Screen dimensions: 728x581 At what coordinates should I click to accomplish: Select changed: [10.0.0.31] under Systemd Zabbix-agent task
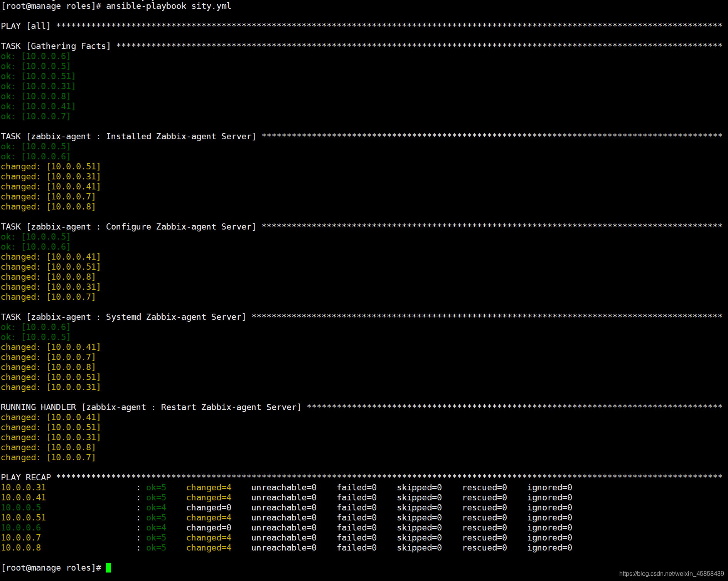tap(51, 387)
